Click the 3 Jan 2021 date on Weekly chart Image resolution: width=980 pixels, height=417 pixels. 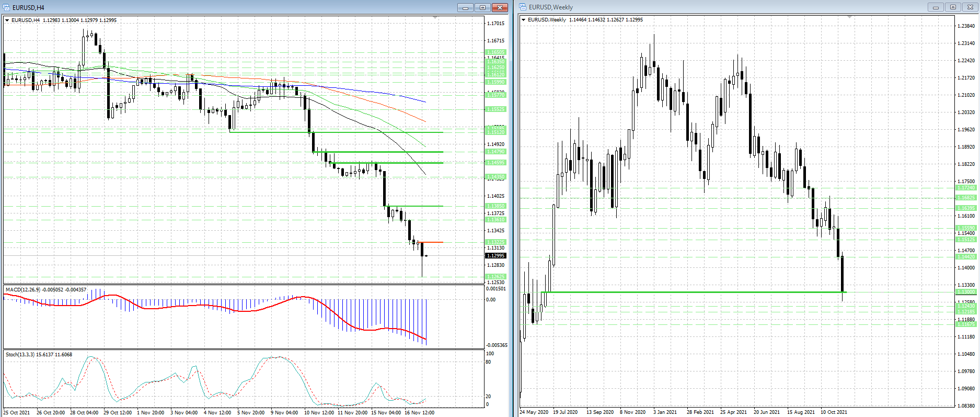pyautogui.click(x=665, y=412)
